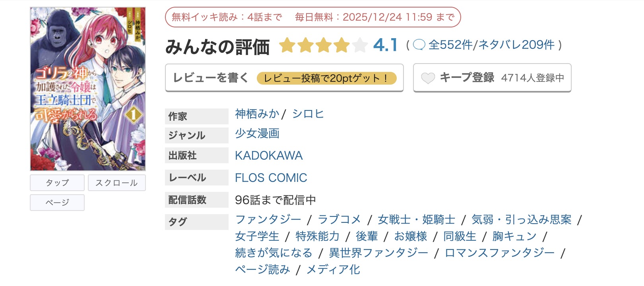Select the タップ reading mode option
This screenshot has height=286, width=644.
(57, 183)
